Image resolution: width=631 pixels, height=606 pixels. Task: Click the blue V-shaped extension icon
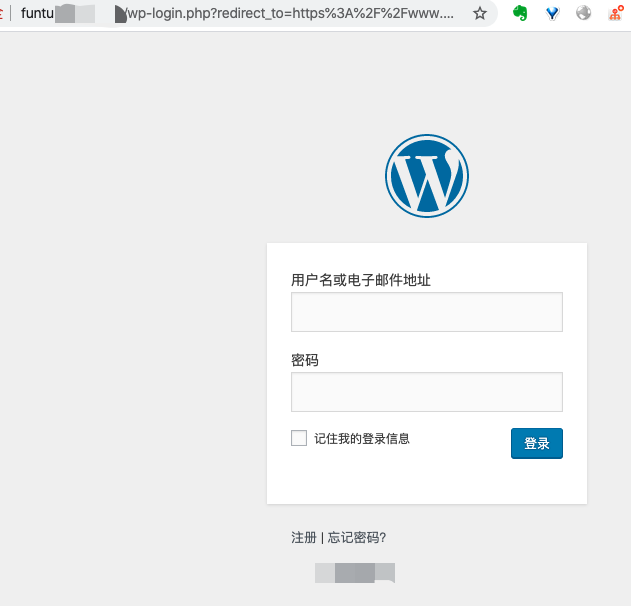(x=552, y=13)
